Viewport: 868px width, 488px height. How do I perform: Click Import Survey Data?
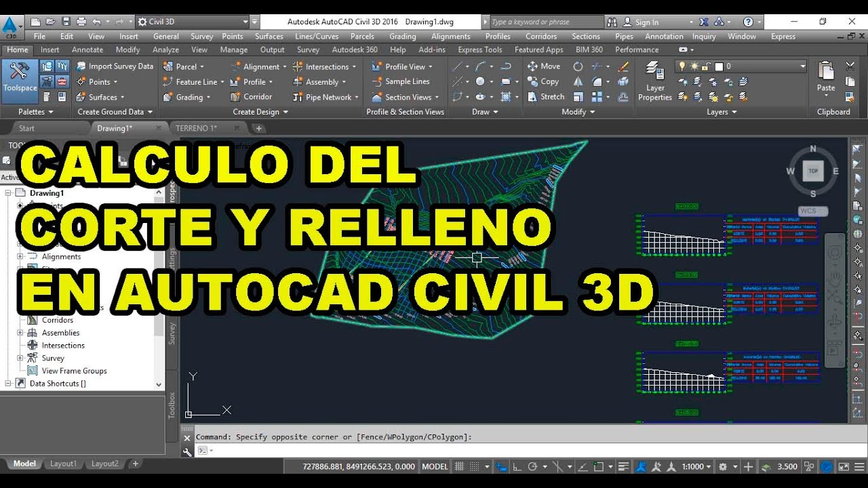[x=114, y=66]
